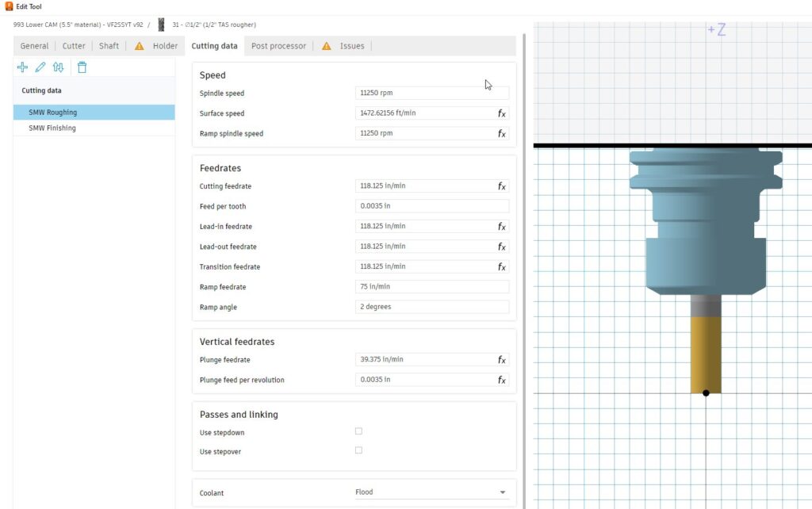
Task: Open the Post processor tab
Action: pos(279,46)
